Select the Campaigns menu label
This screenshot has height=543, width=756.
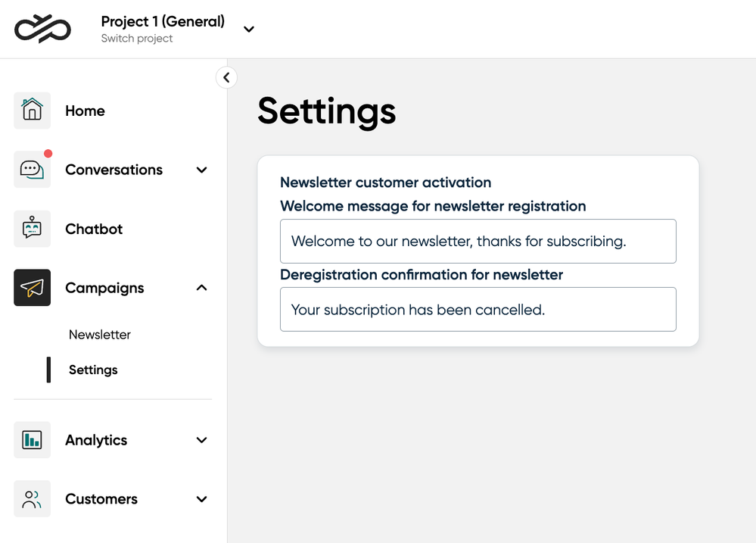[x=104, y=288]
